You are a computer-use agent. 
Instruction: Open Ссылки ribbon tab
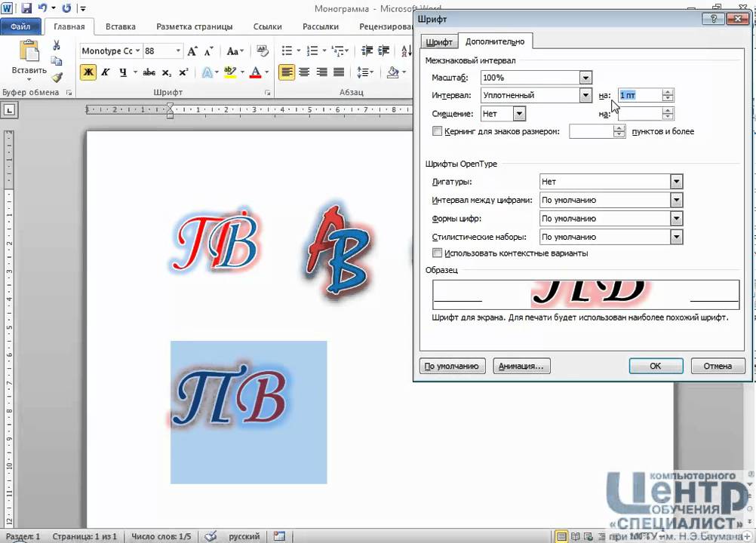[x=268, y=26]
